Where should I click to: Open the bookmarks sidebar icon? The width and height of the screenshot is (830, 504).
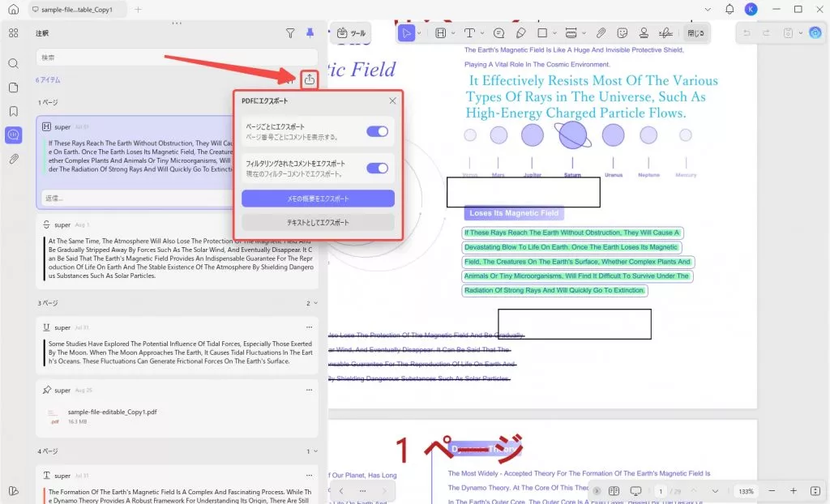click(13, 111)
